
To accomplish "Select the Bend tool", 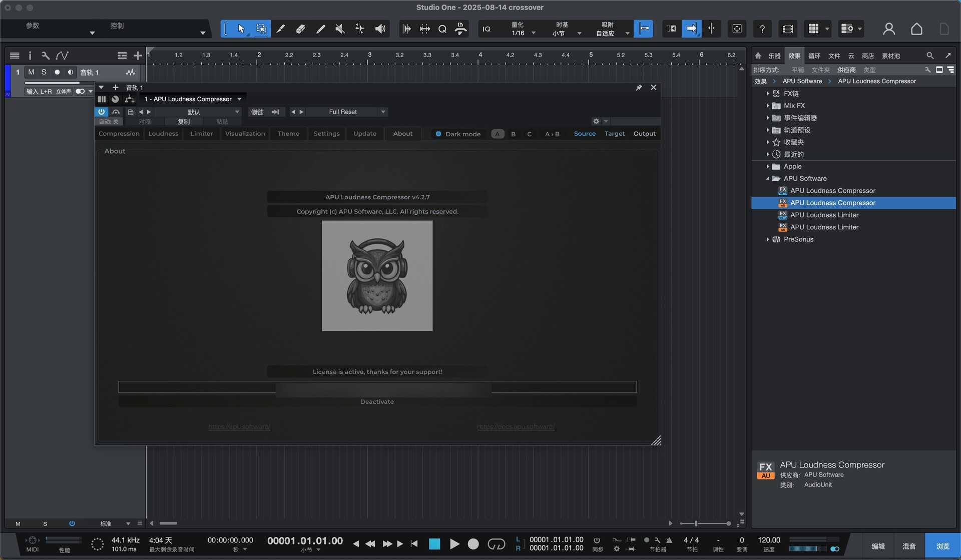I will (360, 29).
